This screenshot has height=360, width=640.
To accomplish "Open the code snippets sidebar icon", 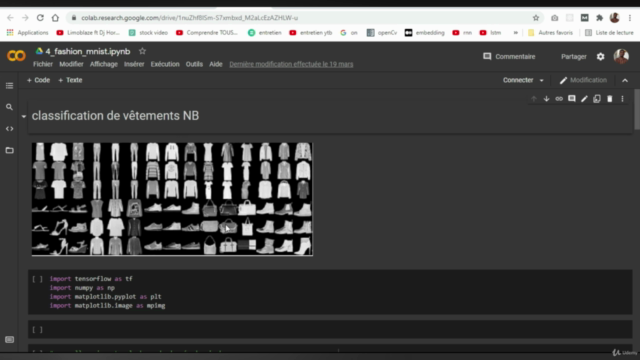I will (9, 129).
